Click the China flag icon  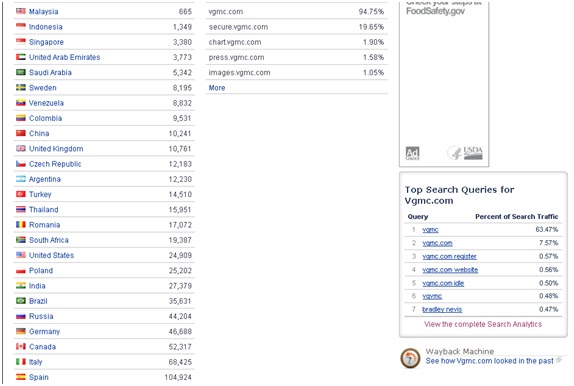pyautogui.click(x=21, y=133)
